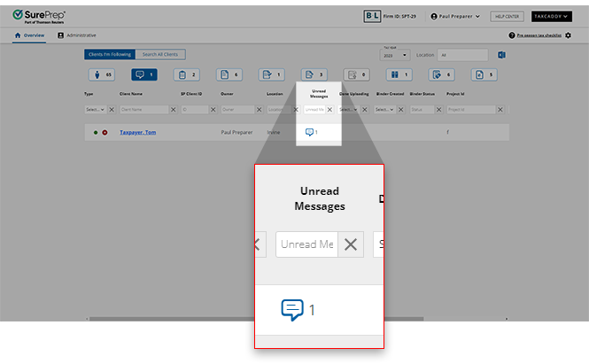Click the unread messages tile showing 1

click(144, 74)
